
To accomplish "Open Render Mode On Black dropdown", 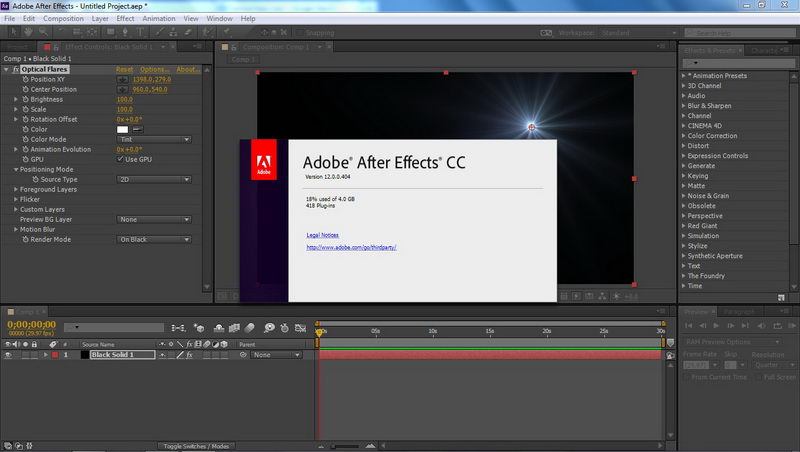I will tap(154, 239).
